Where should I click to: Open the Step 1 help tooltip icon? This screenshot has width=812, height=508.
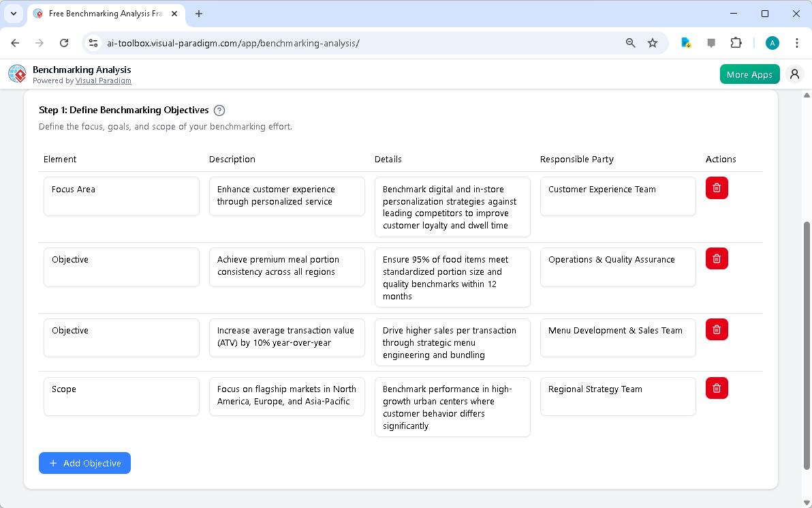pyautogui.click(x=219, y=110)
